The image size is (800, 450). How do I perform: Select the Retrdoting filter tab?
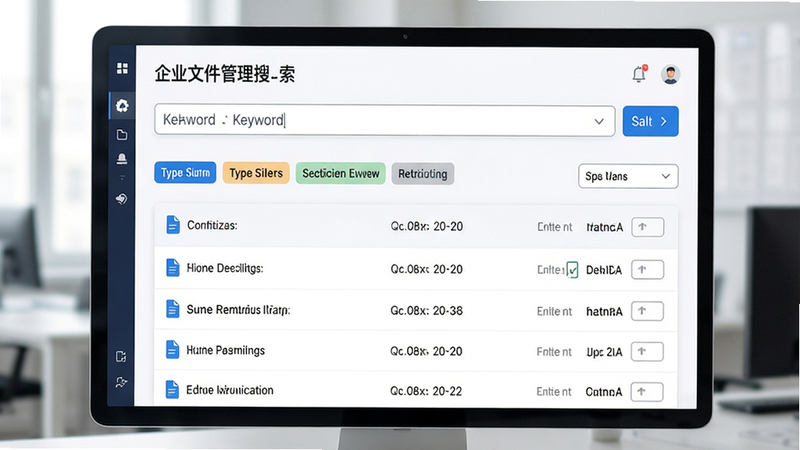click(423, 174)
